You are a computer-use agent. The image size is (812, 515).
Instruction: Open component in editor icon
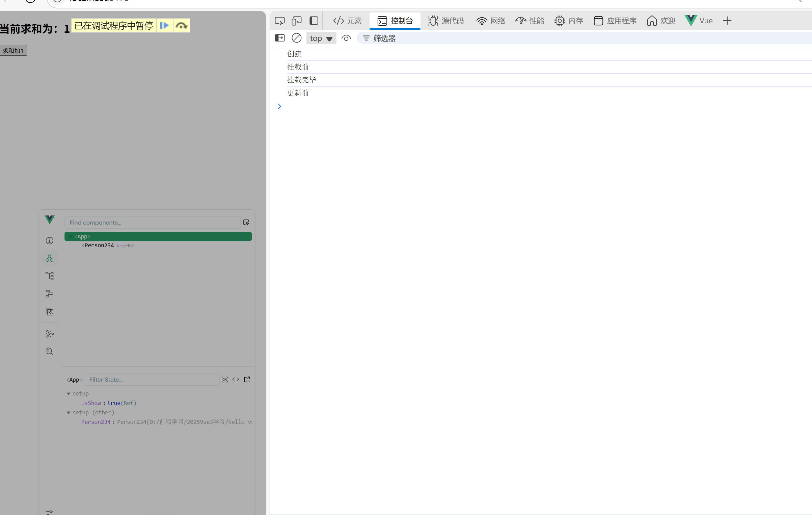247,380
